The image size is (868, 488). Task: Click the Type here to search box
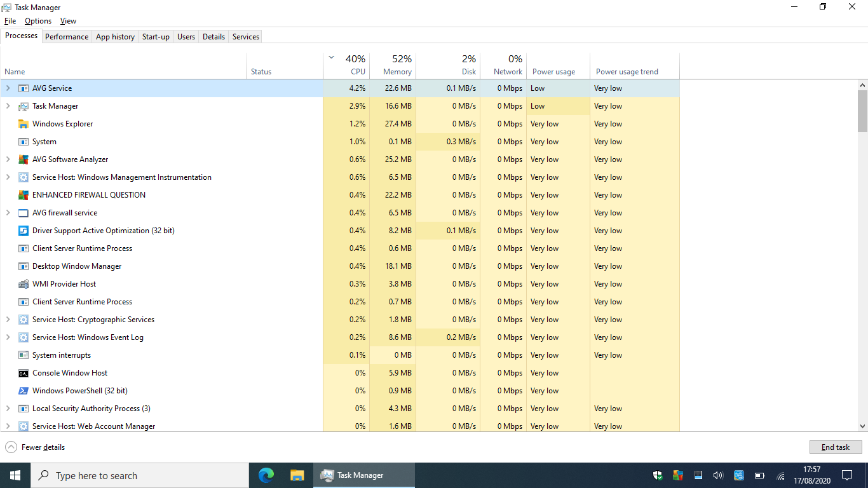pyautogui.click(x=140, y=475)
